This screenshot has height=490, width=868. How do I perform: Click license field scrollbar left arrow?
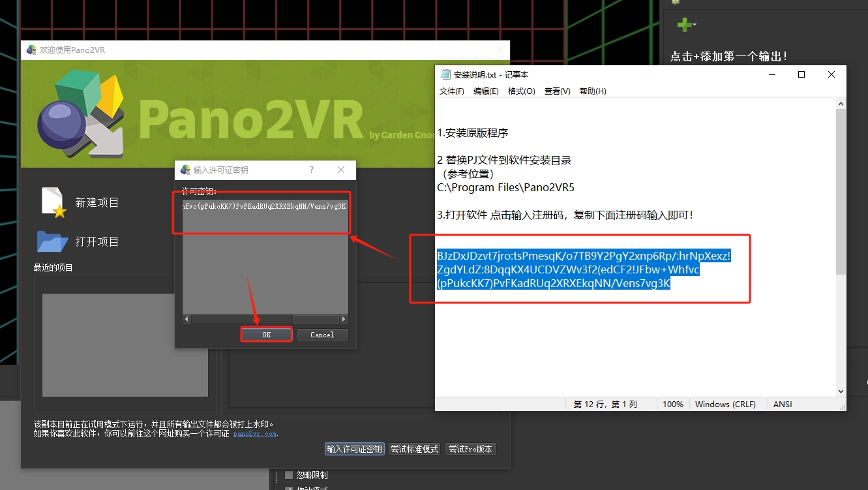(x=187, y=320)
